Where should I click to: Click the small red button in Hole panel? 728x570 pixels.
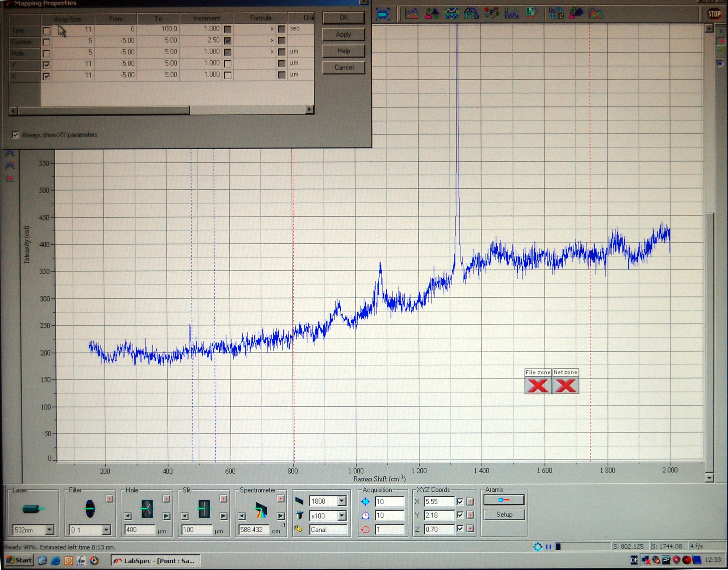pyautogui.click(x=167, y=499)
